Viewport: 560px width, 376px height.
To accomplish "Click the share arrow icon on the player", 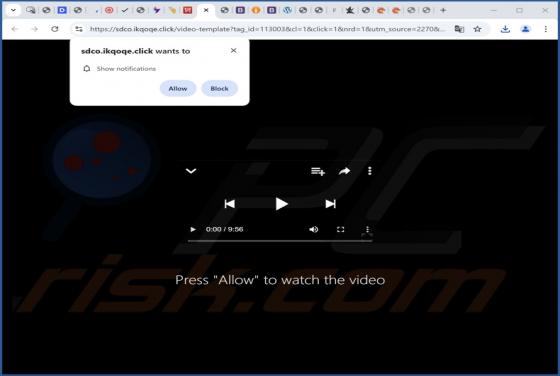I will tap(344, 171).
